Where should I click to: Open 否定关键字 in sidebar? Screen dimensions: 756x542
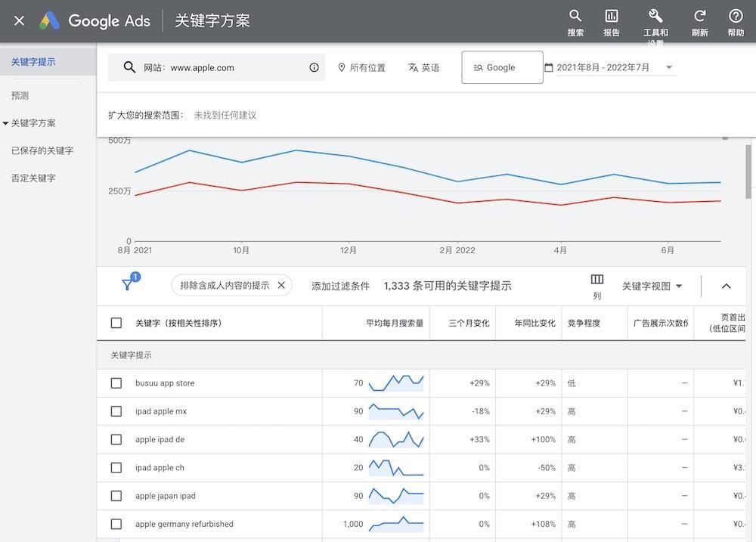pos(33,178)
